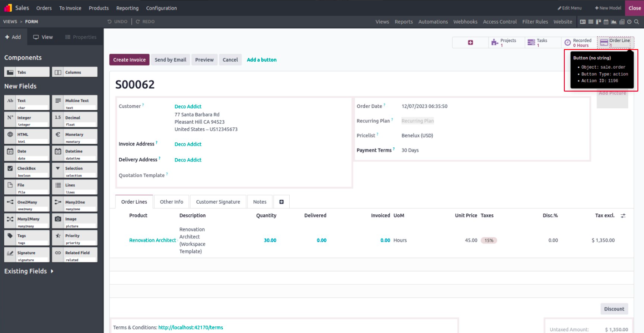Pick the Signature field component
The height and width of the screenshot is (333, 644).
pos(27,254)
